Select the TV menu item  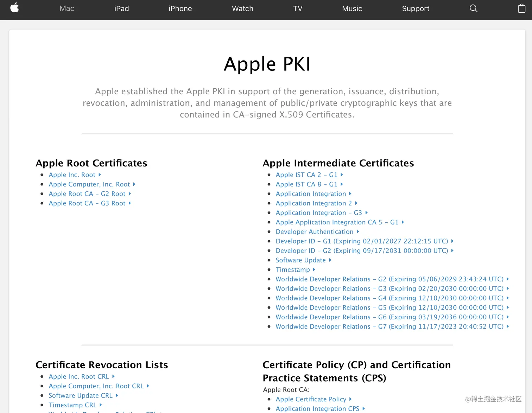tap(298, 8)
